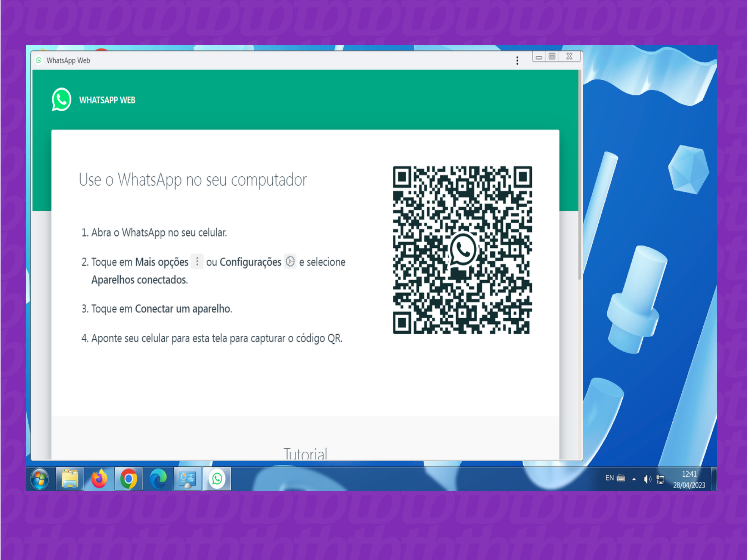Click the heading 'Use o WhatsApp no seu computador'

click(x=193, y=180)
